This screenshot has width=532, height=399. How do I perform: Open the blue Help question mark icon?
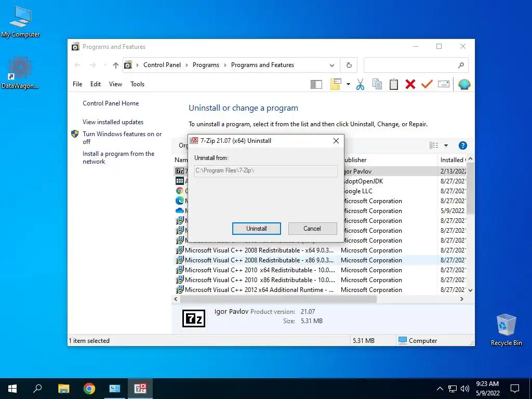click(x=462, y=145)
